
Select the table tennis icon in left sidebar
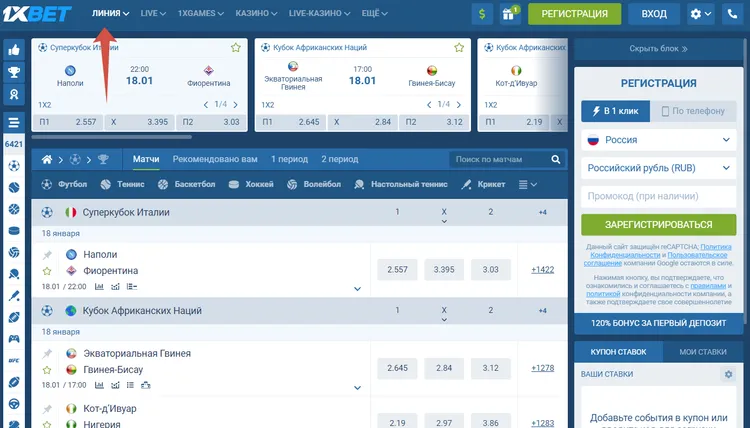(x=14, y=274)
